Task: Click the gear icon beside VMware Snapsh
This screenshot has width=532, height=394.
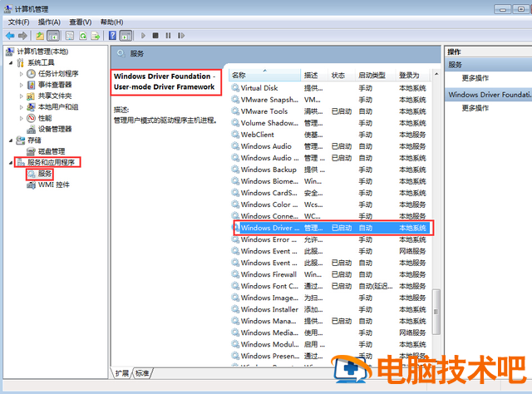Action: [x=235, y=100]
